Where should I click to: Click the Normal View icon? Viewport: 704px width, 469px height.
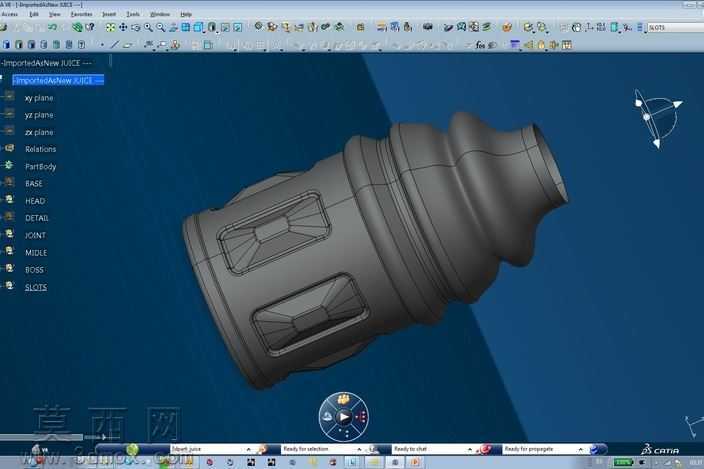(173, 27)
